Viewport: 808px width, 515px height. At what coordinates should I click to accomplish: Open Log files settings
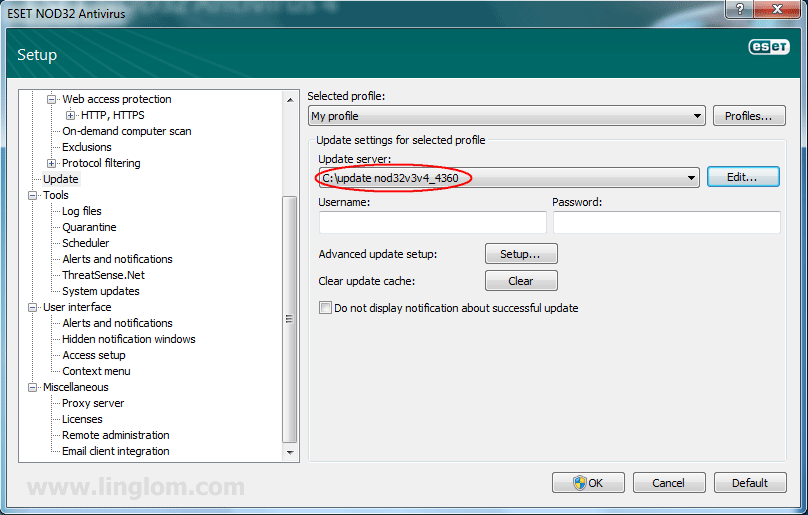click(x=81, y=211)
